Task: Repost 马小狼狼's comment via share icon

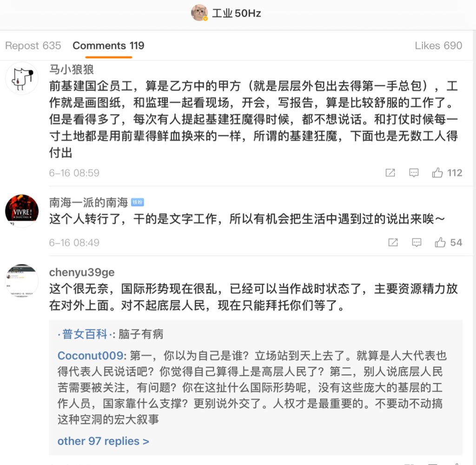Action: 390,173
